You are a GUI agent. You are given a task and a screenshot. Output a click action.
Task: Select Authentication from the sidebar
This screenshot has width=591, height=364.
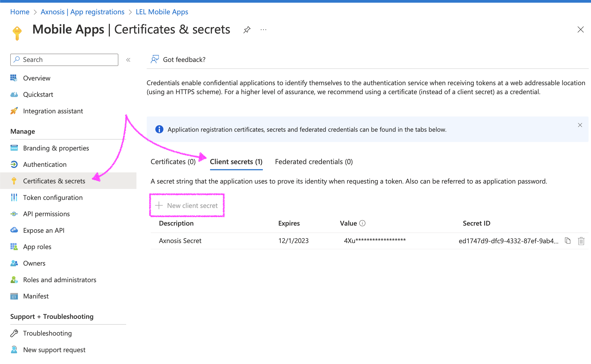click(45, 164)
